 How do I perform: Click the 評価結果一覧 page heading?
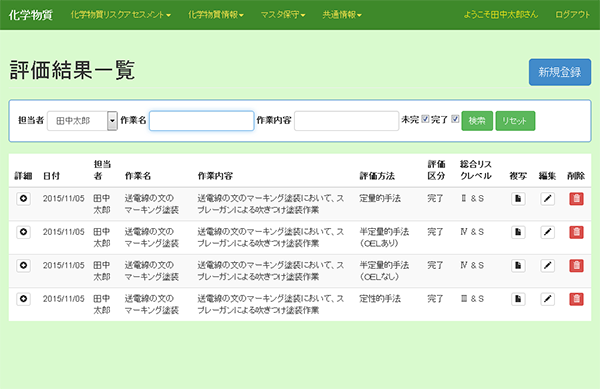72,70
